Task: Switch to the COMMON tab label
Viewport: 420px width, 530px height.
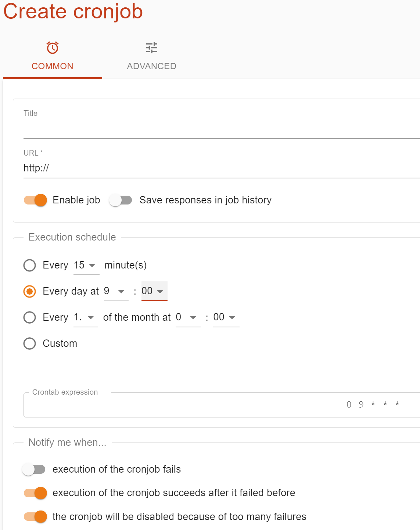Action: tap(53, 66)
